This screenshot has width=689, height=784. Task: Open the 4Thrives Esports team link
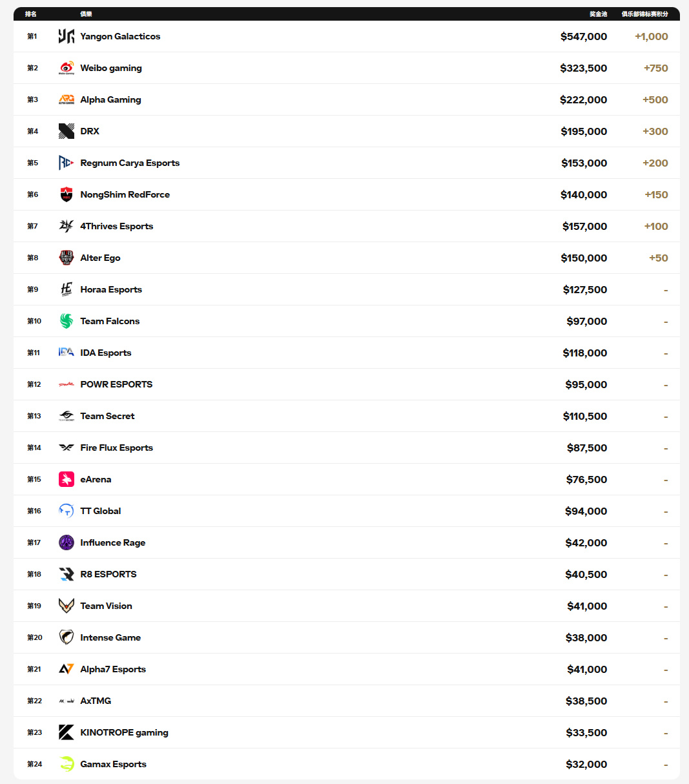(117, 226)
